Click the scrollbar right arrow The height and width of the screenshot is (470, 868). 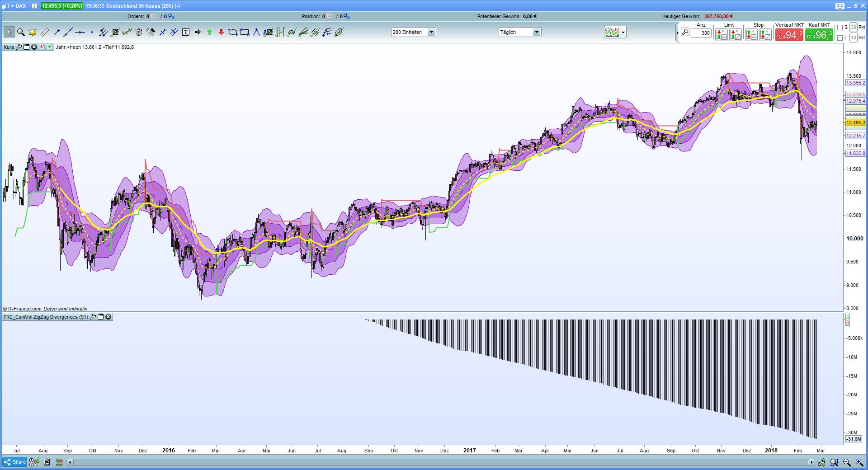(x=811, y=462)
